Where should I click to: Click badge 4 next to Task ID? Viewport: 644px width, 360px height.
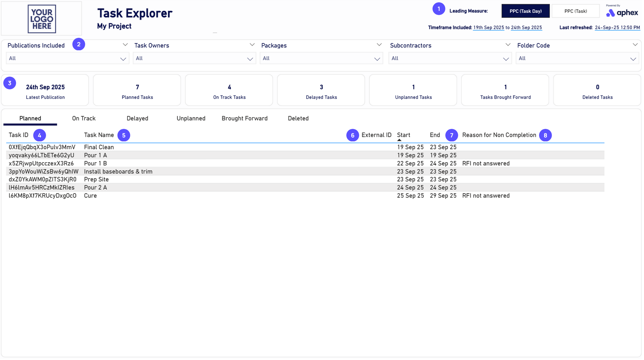39,135
